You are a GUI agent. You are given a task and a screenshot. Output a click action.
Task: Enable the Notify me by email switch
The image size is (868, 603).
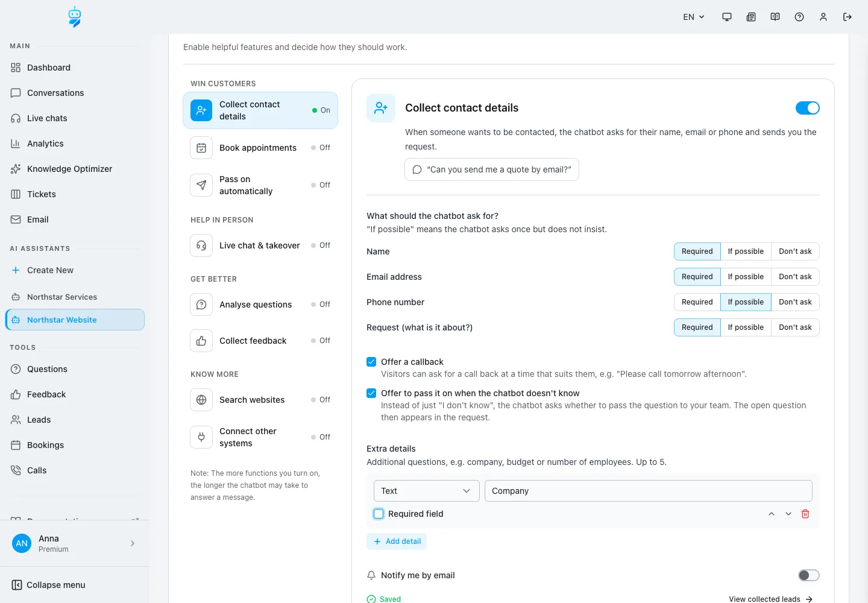[x=809, y=575]
